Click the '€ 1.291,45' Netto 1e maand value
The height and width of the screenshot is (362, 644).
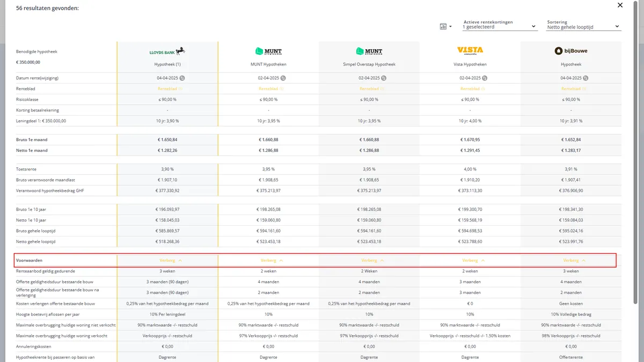470,151
